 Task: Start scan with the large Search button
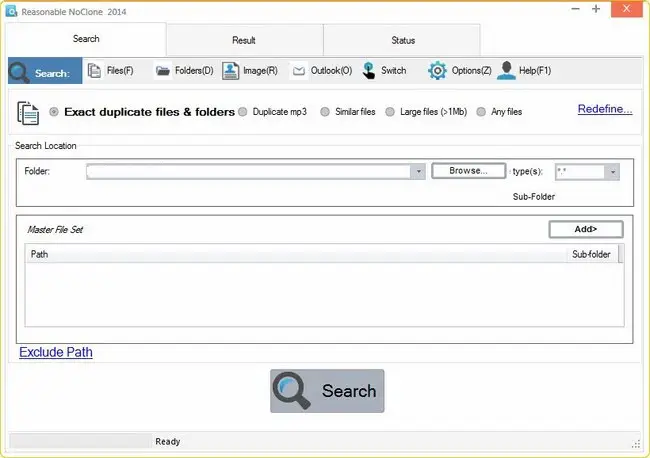pos(327,391)
